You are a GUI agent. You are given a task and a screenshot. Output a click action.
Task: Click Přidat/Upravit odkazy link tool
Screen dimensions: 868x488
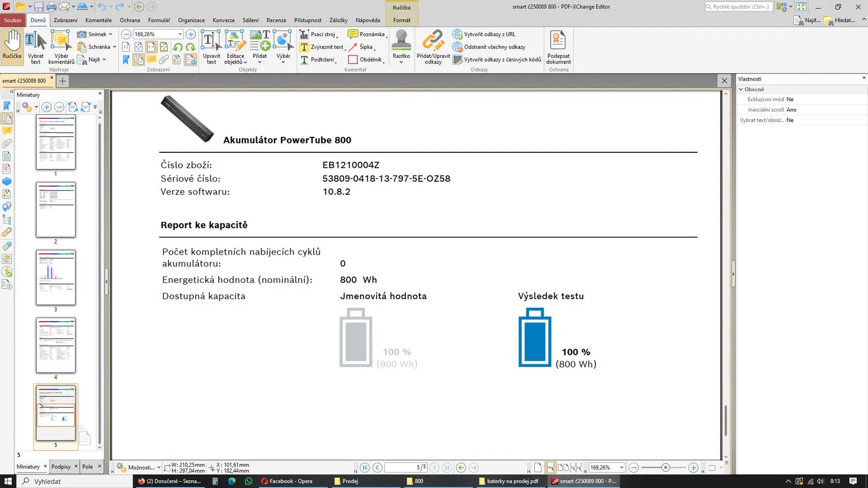click(x=433, y=46)
